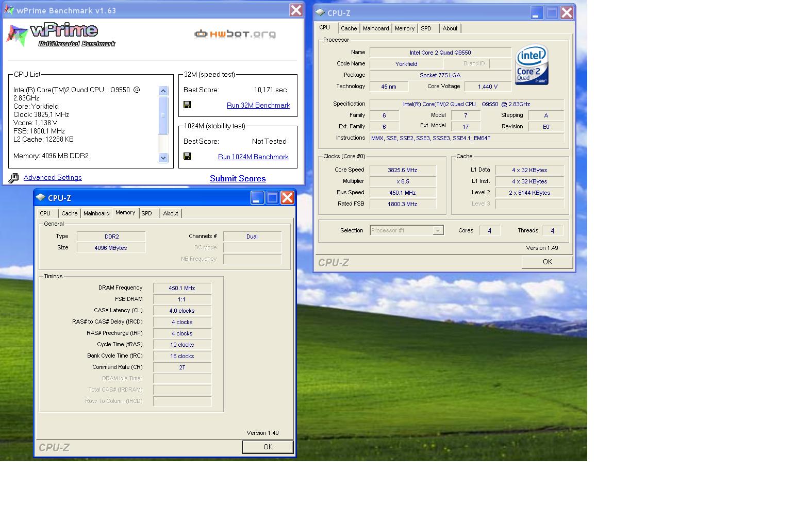Click OK in CPU-Z memory window
Screen dimensions: 812x507
(268, 447)
